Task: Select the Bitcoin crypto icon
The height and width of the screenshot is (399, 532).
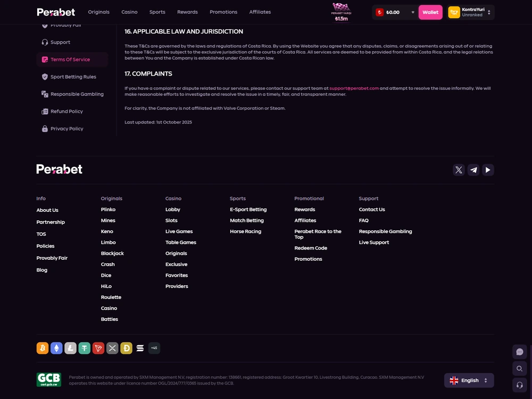Action: pos(43,348)
